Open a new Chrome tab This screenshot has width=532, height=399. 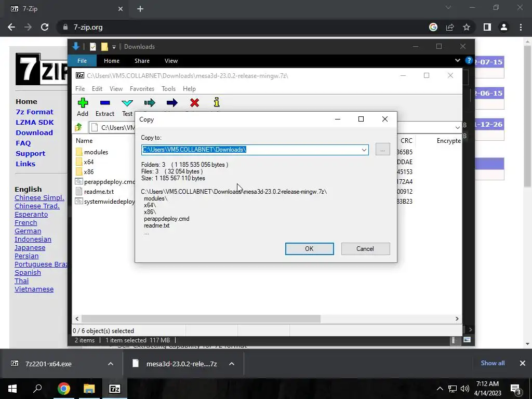140,9
